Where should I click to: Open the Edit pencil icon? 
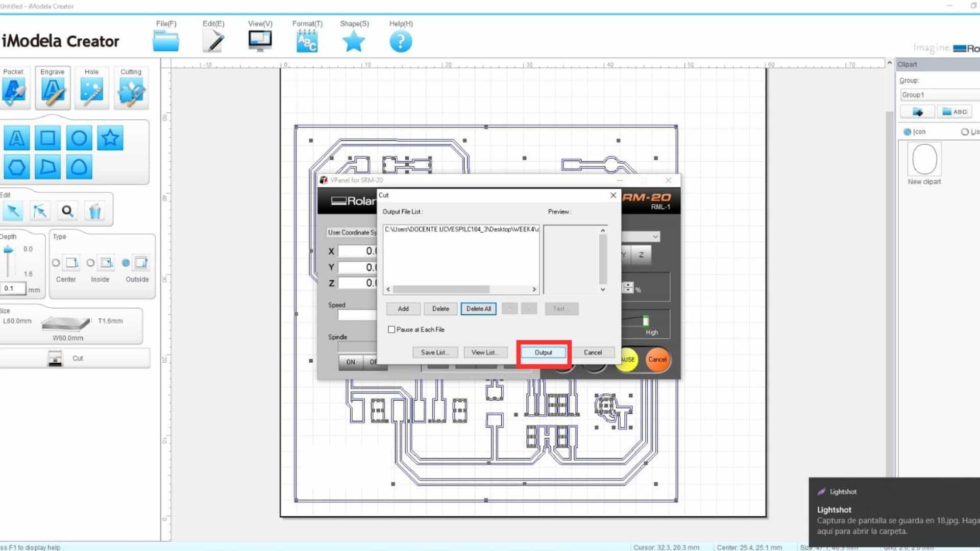coord(213,41)
